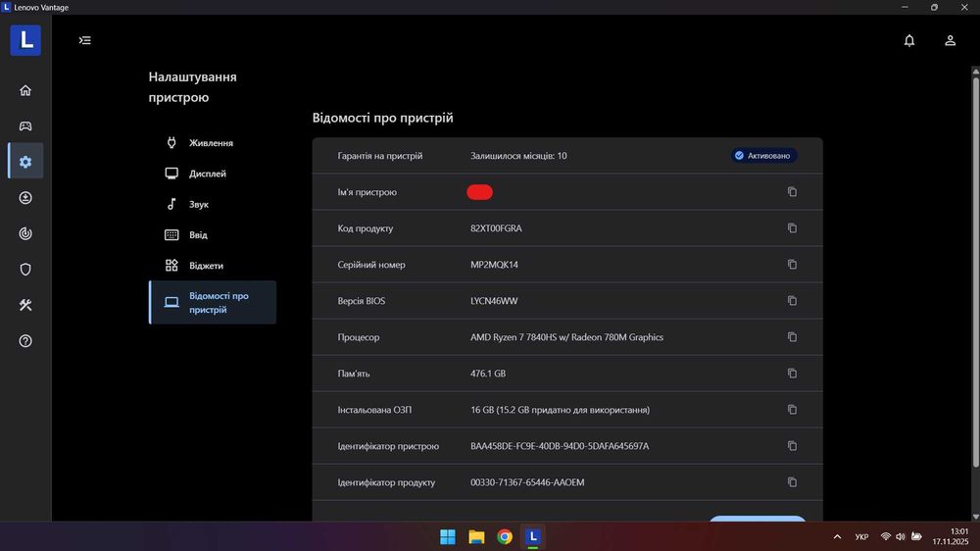Open Google Chrome from taskbar

tap(505, 536)
